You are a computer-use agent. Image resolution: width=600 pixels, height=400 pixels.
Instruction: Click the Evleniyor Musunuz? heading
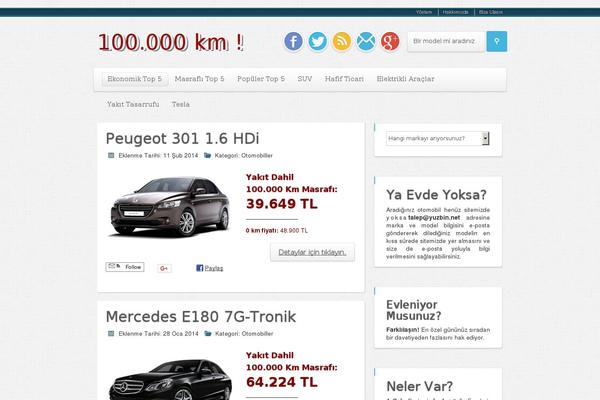pyautogui.click(x=414, y=310)
